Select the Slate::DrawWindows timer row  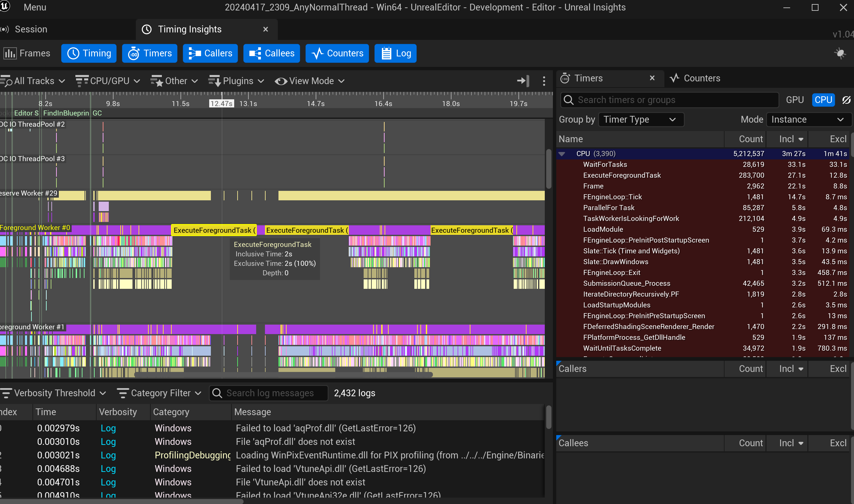tap(703, 262)
